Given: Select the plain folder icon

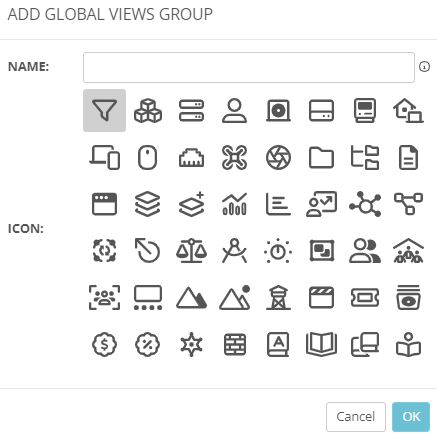Looking at the screenshot, I should [x=321, y=157].
